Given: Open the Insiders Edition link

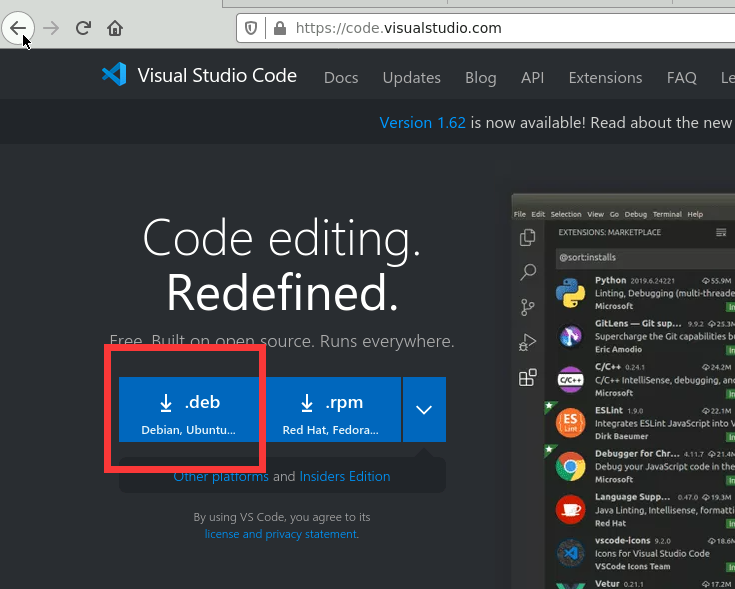Looking at the screenshot, I should coord(345,477).
